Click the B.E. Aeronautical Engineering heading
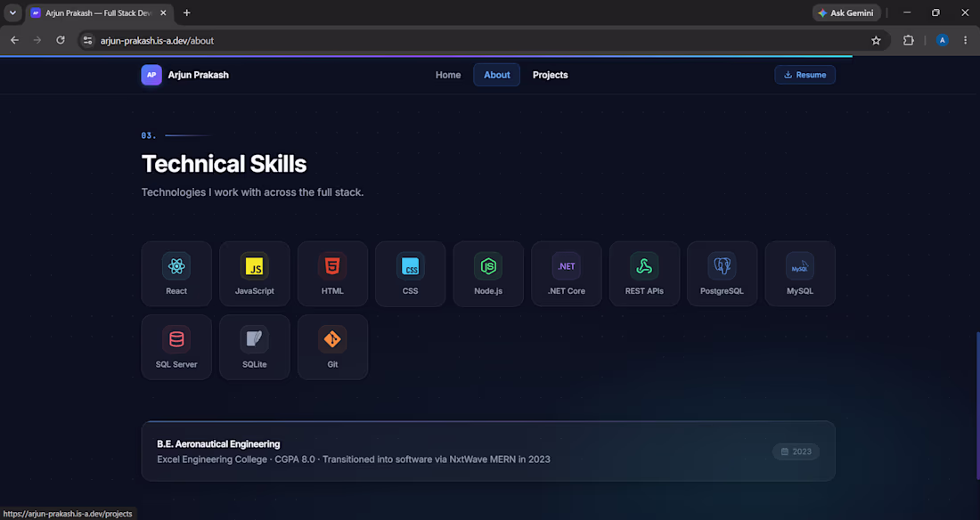 pos(219,443)
